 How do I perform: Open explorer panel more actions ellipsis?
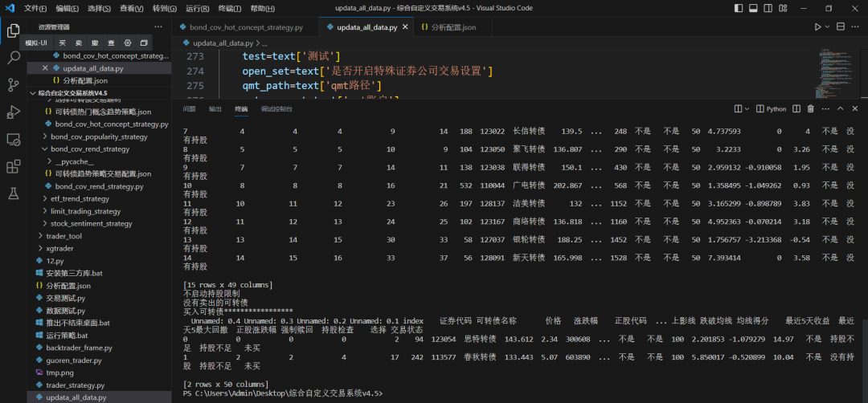(158, 26)
